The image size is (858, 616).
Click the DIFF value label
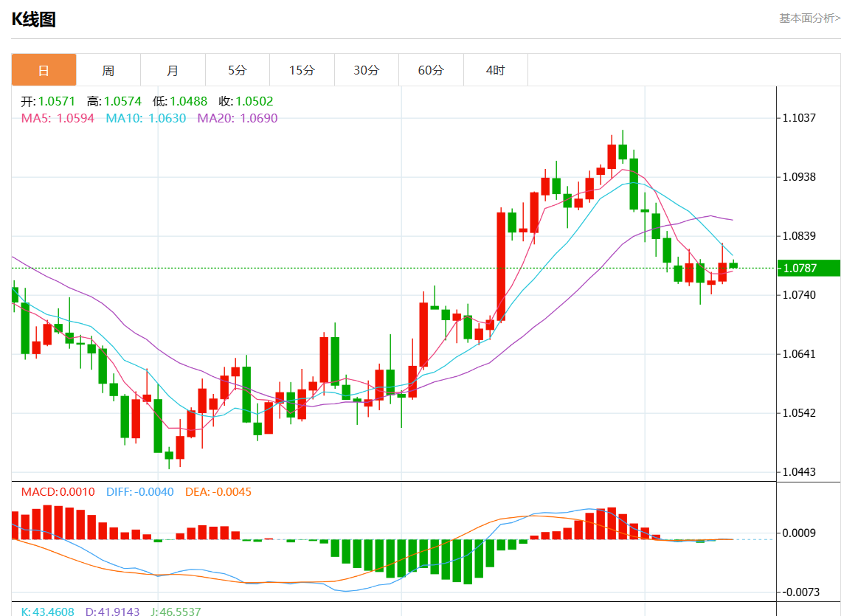tap(140, 491)
